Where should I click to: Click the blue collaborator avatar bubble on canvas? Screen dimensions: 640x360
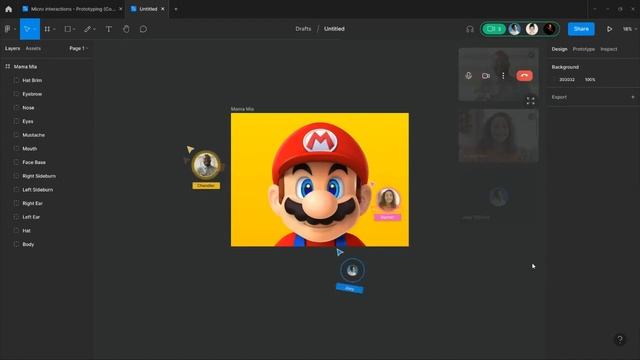(x=352, y=270)
